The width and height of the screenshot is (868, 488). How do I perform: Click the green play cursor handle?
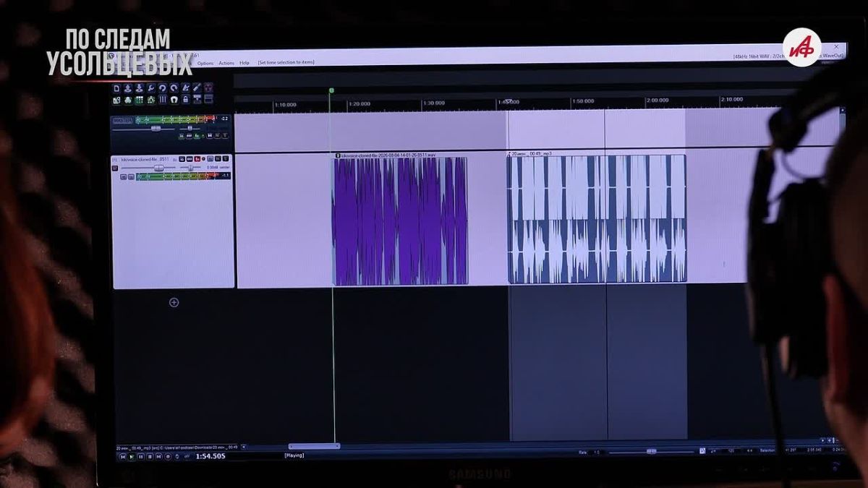tap(331, 90)
